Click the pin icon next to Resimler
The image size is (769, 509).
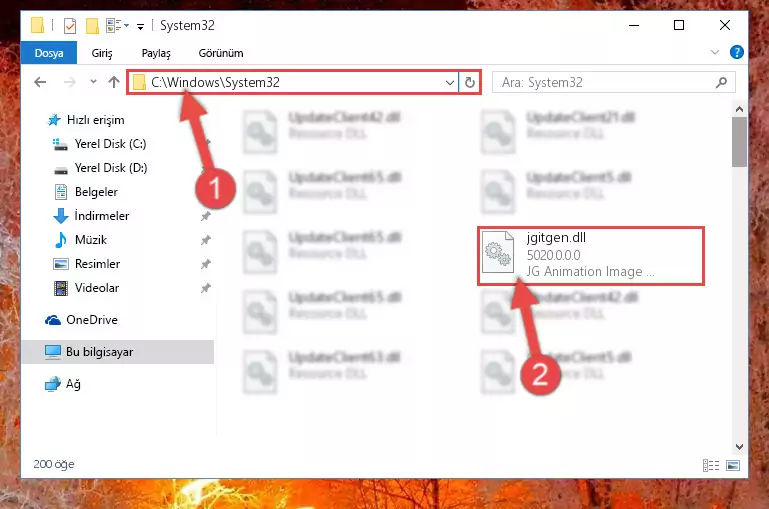point(205,264)
